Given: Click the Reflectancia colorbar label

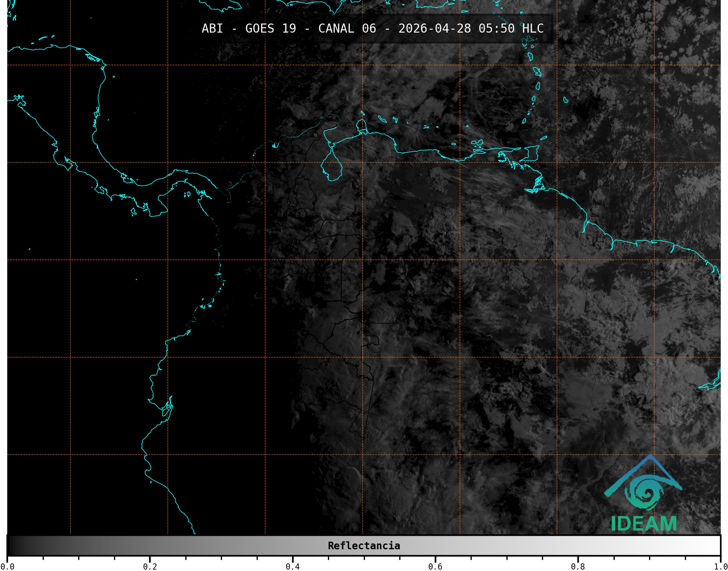Looking at the screenshot, I should (x=364, y=546).
